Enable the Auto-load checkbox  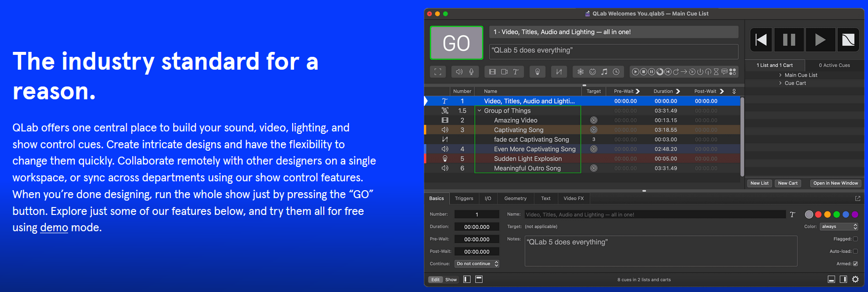pos(856,251)
